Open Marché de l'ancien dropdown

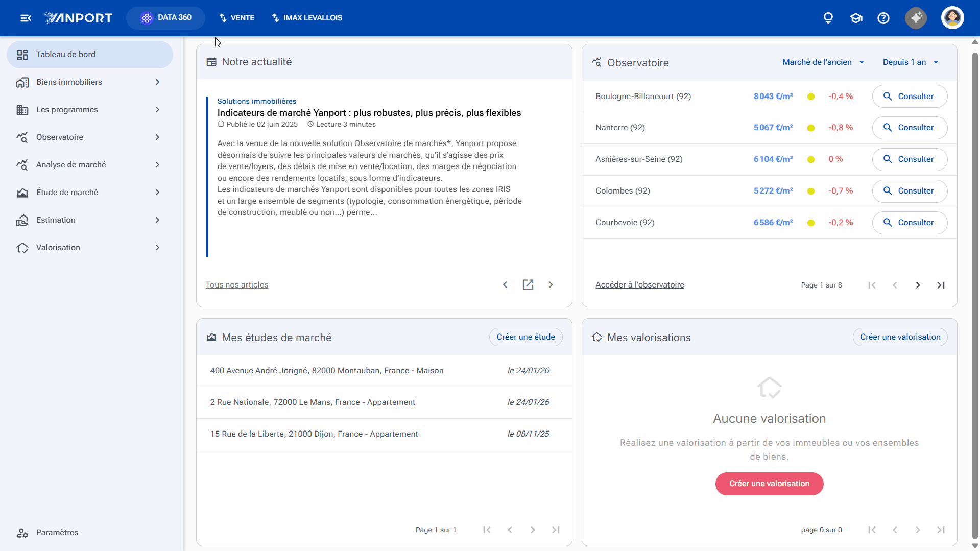823,62
